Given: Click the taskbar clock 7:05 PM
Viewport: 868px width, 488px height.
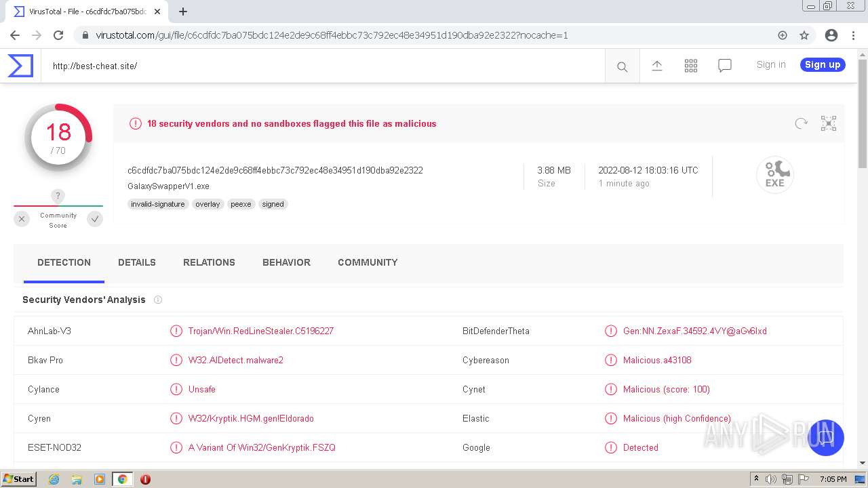Looking at the screenshot, I should 833,479.
